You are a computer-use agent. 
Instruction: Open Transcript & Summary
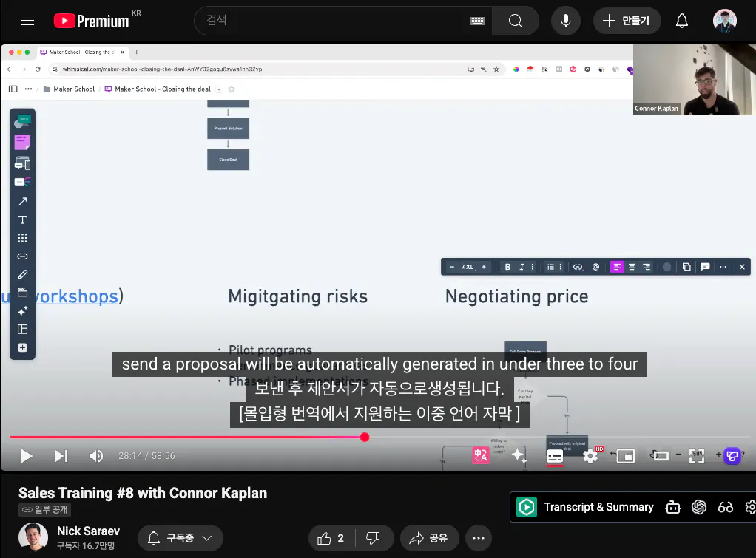pos(599,507)
